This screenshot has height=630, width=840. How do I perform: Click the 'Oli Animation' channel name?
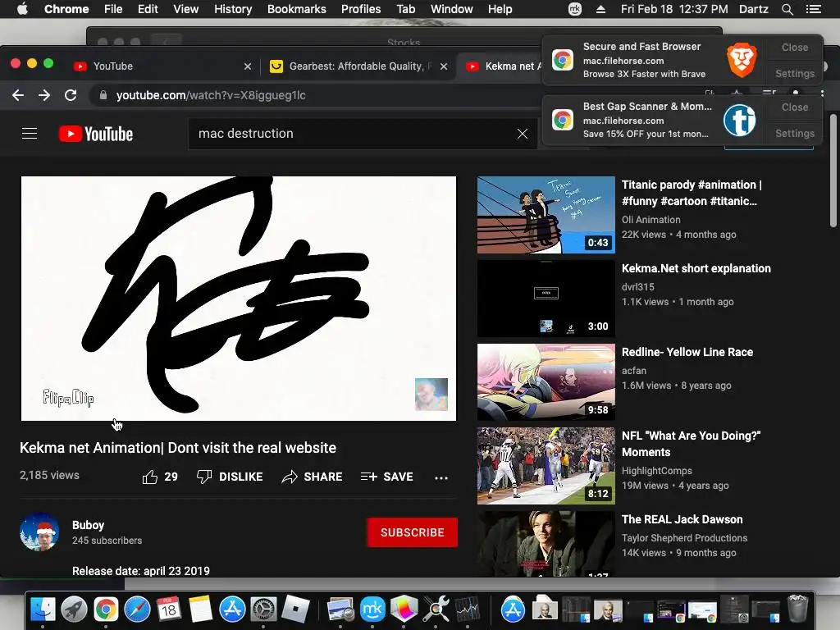(651, 220)
